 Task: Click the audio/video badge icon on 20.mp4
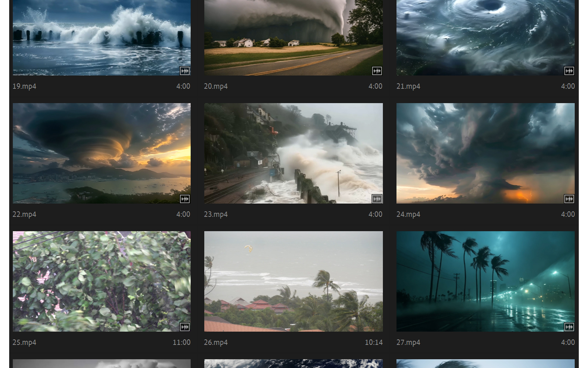(377, 71)
